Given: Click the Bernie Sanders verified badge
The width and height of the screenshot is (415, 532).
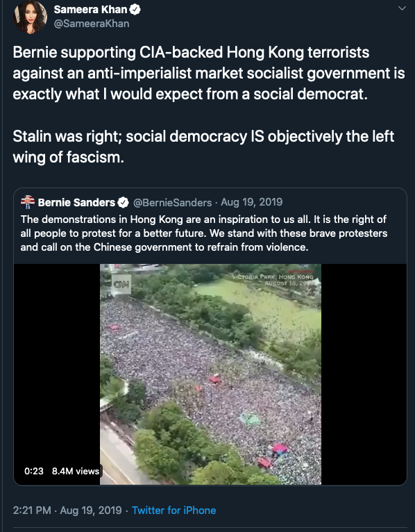Looking at the screenshot, I should pyautogui.click(x=123, y=203).
